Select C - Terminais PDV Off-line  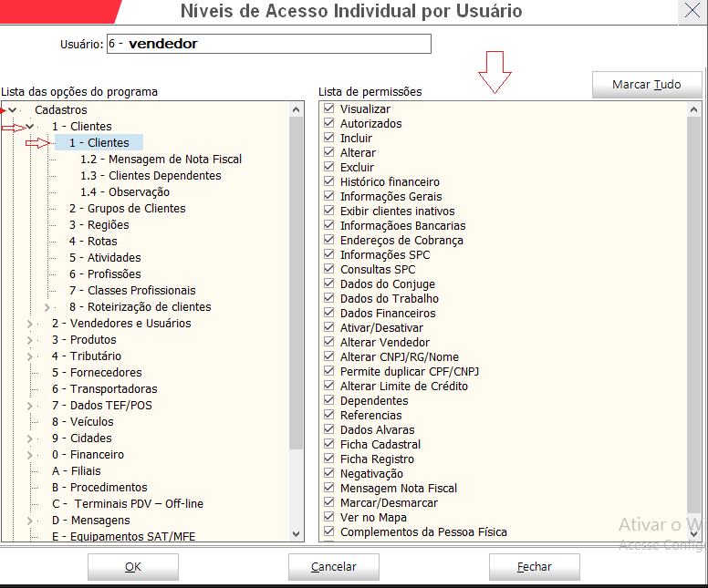tap(128, 503)
